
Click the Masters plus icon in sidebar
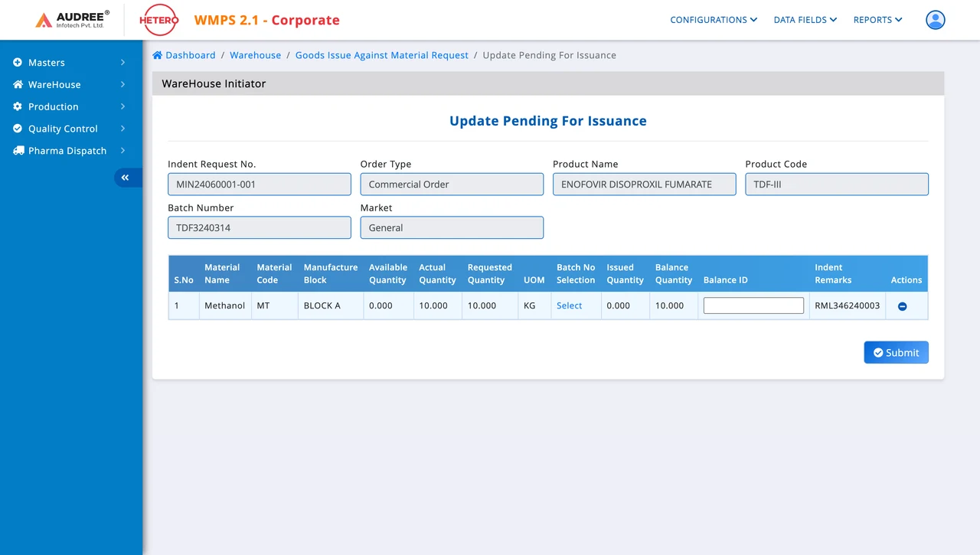tap(18, 63)
